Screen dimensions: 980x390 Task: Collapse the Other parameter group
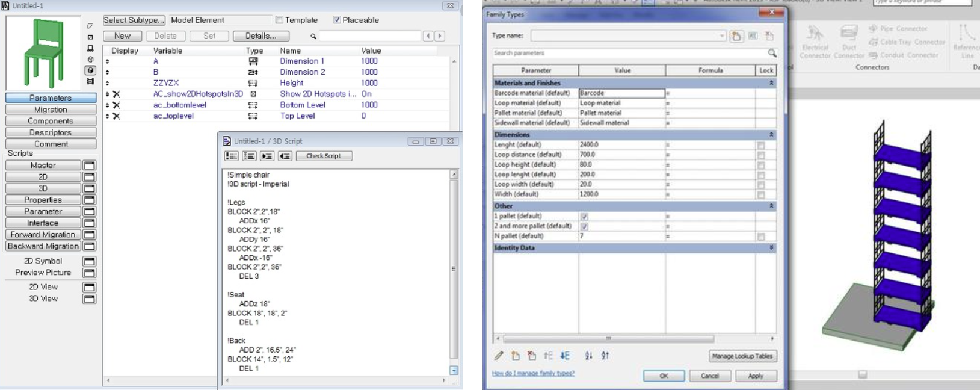coord(771,206)
